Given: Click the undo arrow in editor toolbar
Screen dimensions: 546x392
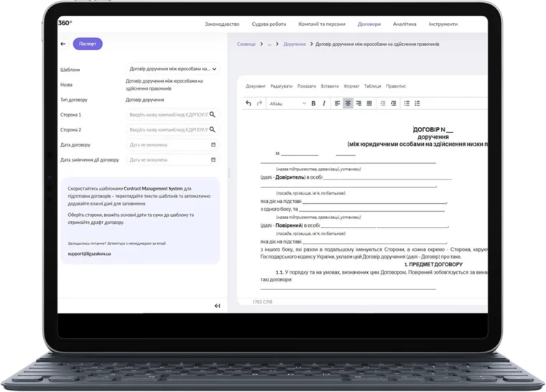Looking at the screenshot, I should pos(249,103).
